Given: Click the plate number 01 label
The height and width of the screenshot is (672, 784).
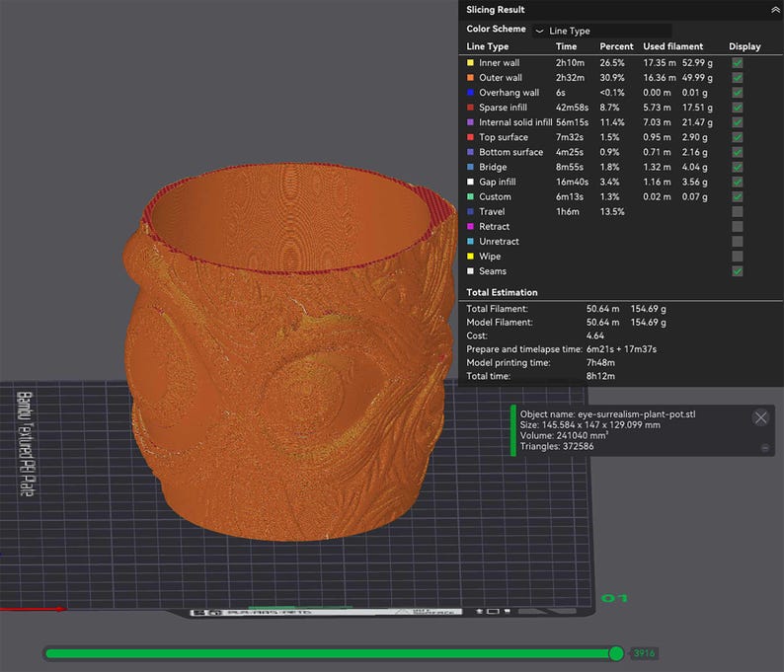Looking at the screenshot, I should click(614, 598).
